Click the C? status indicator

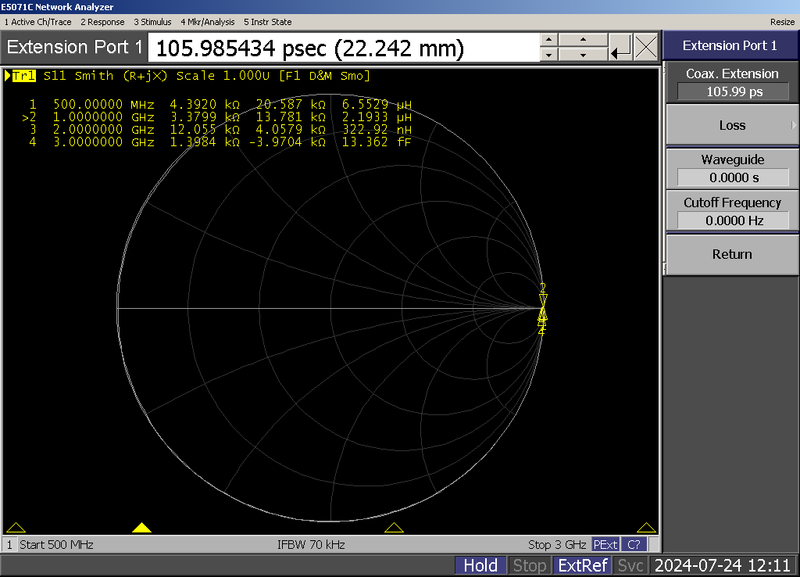(633, 544)
